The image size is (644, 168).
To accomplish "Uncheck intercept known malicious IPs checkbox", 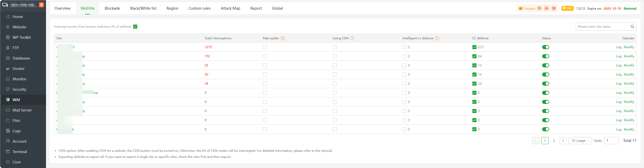I will (x=135, y=27).
